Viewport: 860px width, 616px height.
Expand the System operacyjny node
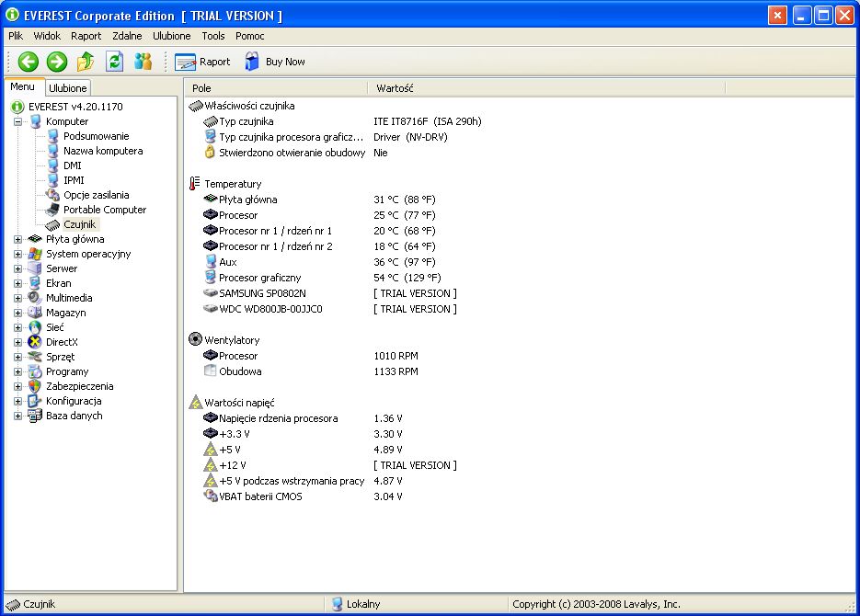point(18,255)
